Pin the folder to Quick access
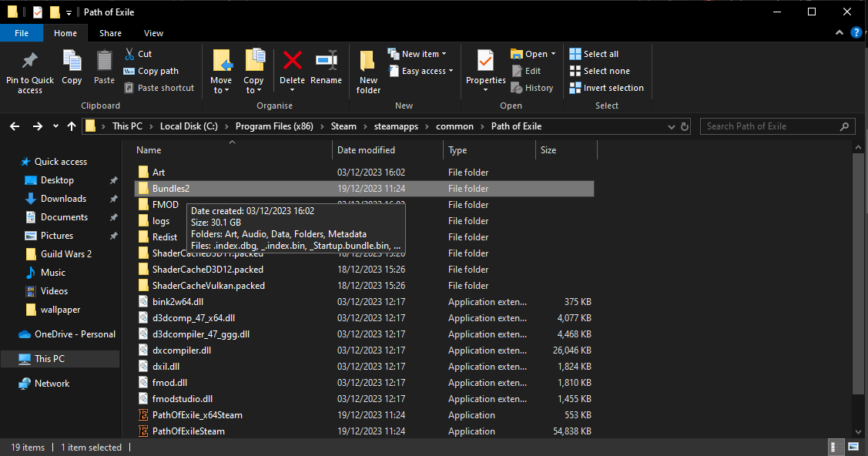This screenshot has width=868, height=456. [x=30, y=72]
